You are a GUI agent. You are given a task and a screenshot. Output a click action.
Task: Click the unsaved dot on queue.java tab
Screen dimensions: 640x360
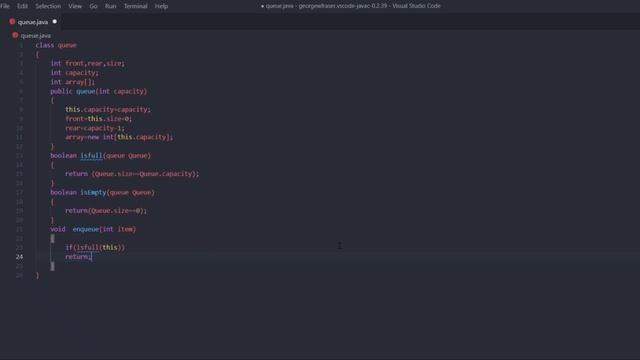tap(55, 22)
